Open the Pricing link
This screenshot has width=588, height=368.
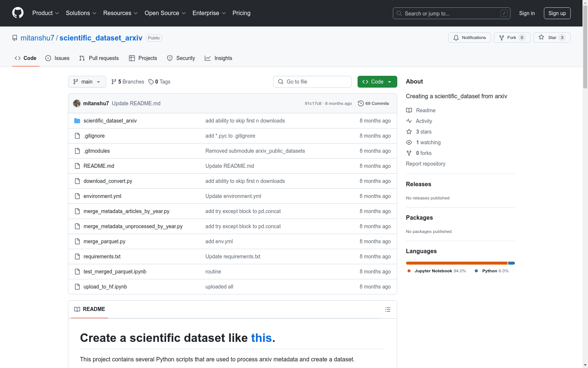tap(241, 13)
